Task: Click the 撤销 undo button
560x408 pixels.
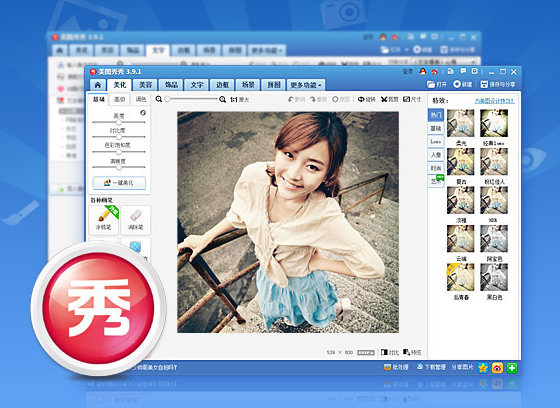Action: tap(296, 99)
